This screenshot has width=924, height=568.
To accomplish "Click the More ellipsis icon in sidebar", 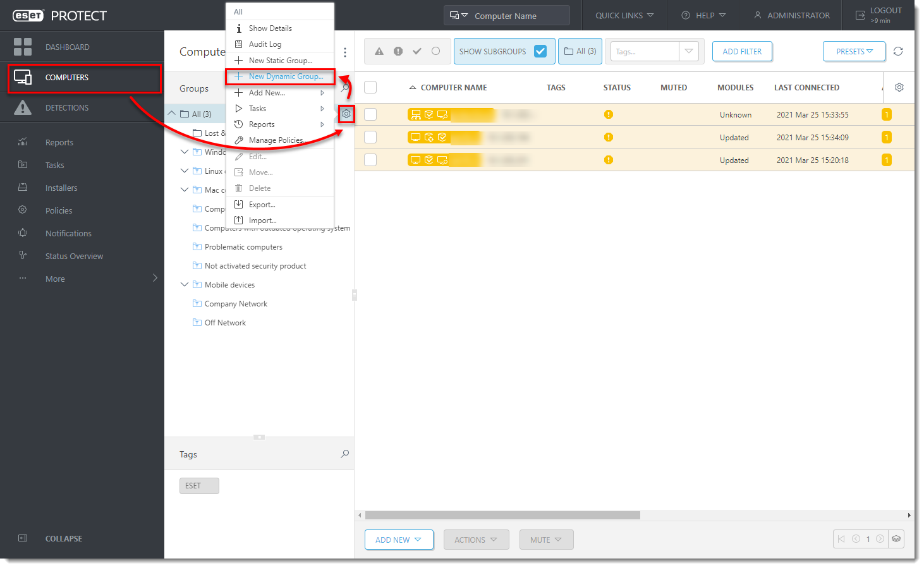I will click(23, 278).
